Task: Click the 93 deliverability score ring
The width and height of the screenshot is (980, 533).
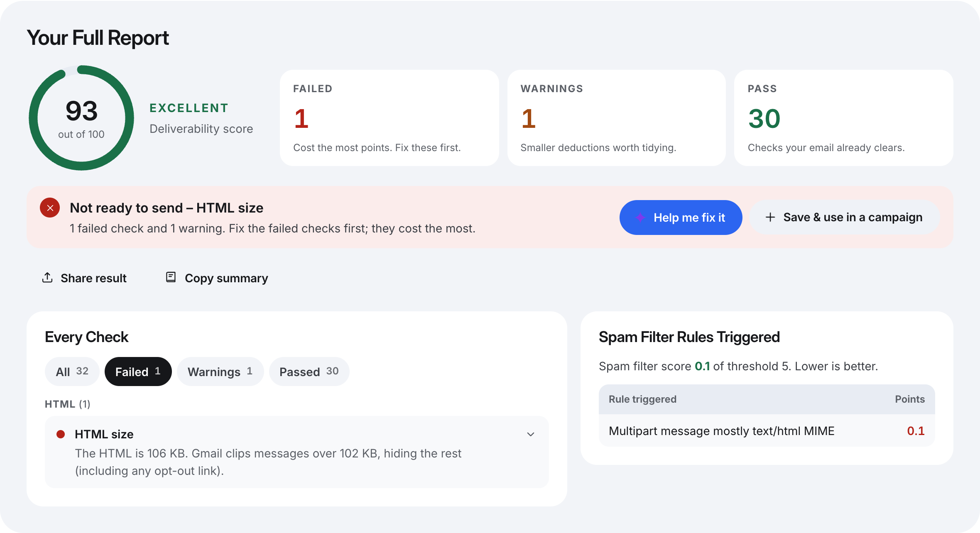Action: pyautogui.click(x=81, y=118)
